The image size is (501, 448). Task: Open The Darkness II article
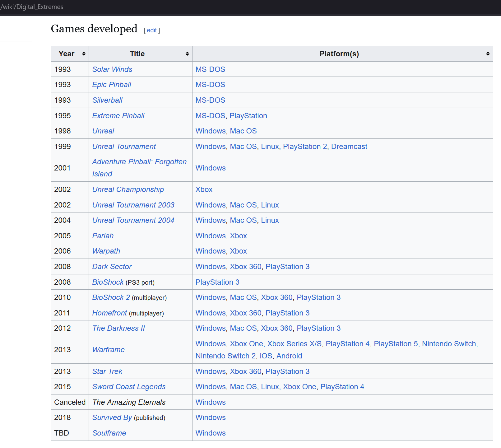coord(119,328)
